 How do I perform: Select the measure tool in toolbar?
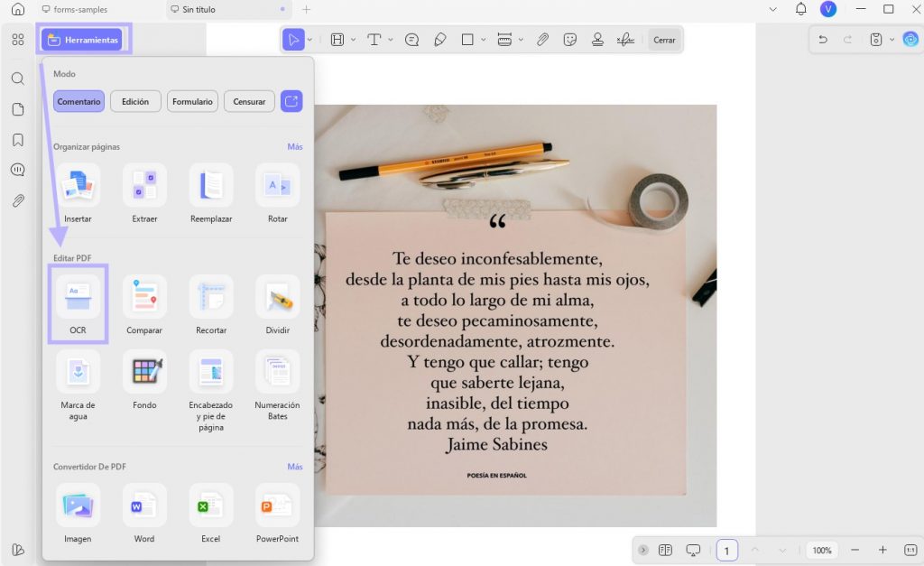(x=504, y=40)
